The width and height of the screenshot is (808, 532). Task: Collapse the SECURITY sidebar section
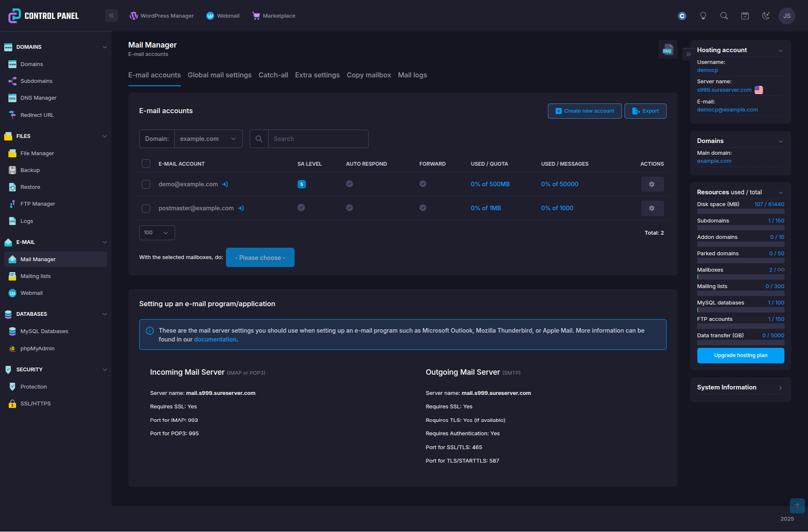tap(105, 370)
